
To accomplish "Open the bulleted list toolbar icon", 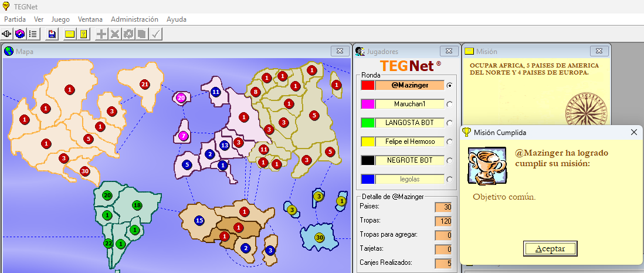I will (33, 34).
